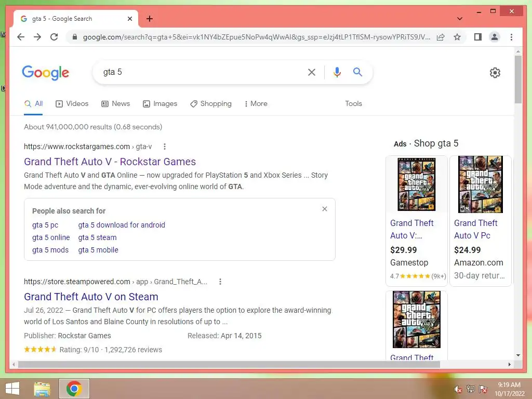Search gta 5 download for android
Screen dimensions: 532x399
tap(122, 225)
